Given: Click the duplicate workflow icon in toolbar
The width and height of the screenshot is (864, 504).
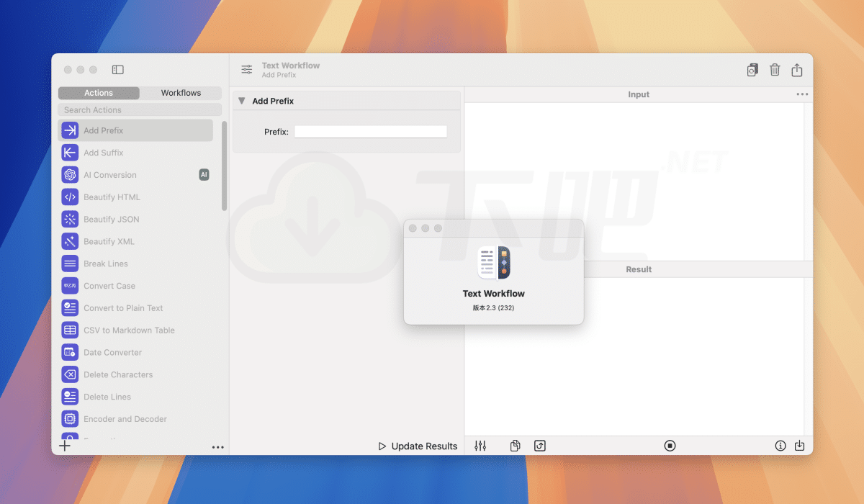Looking at the screenshot, I should click(x=752, y=70).
